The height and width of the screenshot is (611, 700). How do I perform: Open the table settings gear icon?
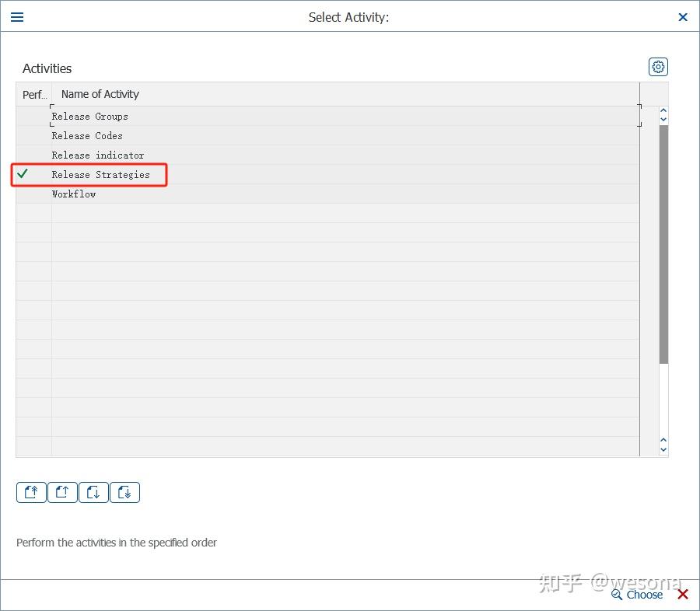[658, 67]
